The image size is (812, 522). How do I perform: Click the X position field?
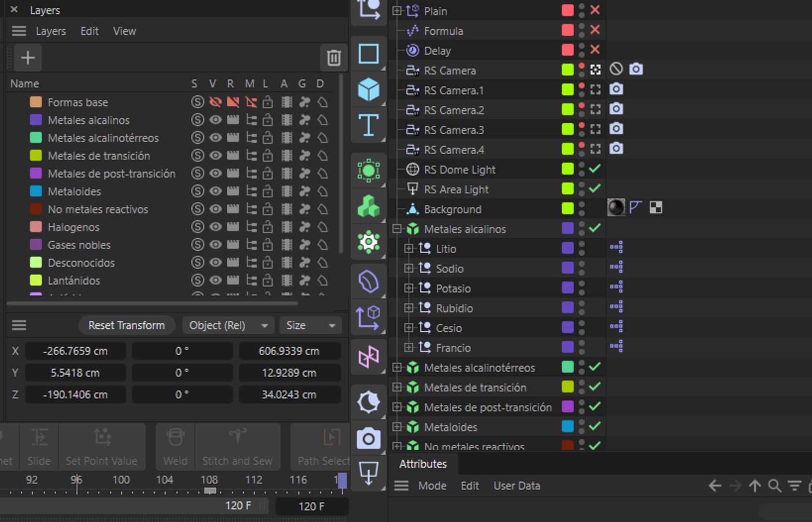click(x=75, y=351)
